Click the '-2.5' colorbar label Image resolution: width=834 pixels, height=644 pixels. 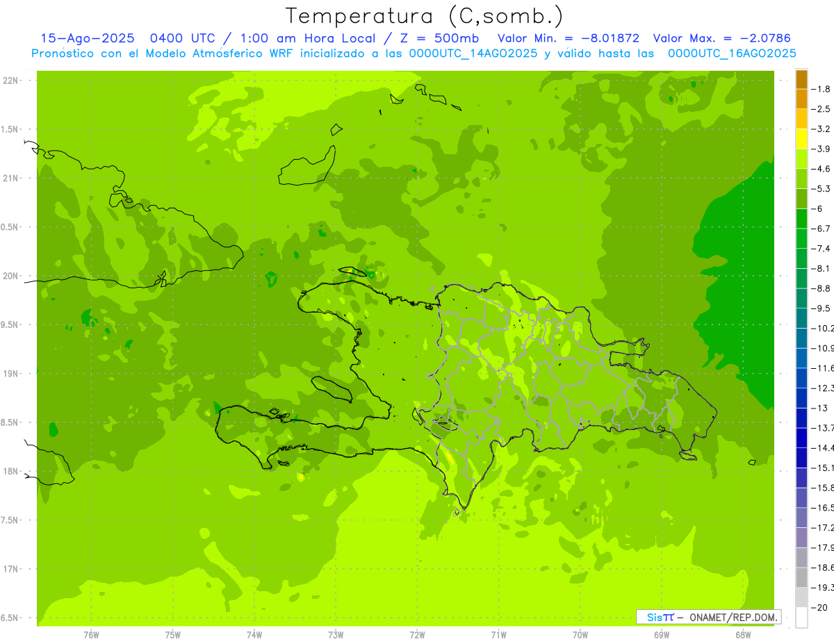coord(821,109)
